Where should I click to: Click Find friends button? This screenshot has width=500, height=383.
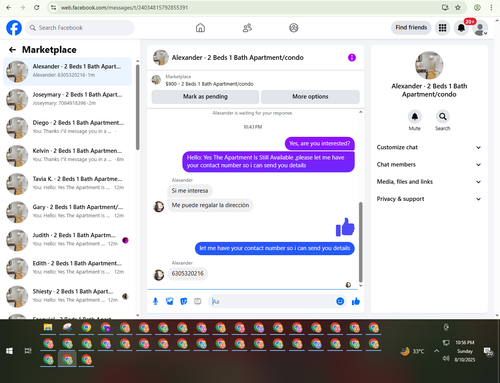pos(411,28)
